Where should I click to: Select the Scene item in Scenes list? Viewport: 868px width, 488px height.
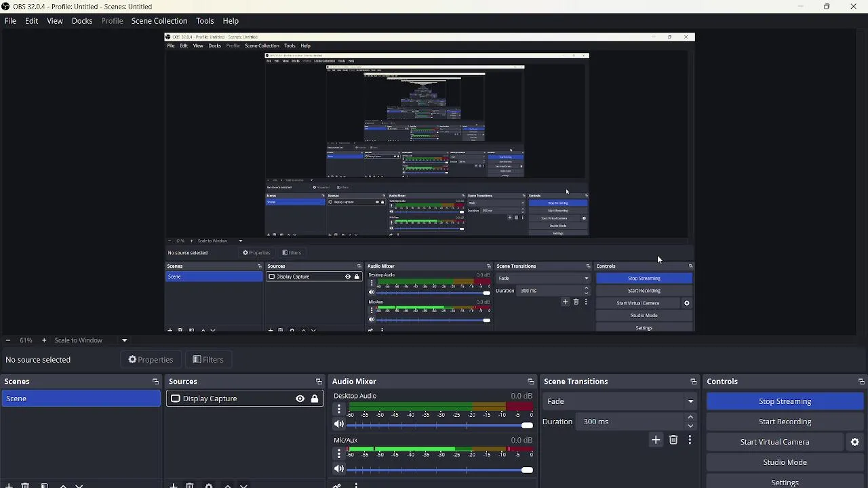pyautogui.click(x=81, y=399)
